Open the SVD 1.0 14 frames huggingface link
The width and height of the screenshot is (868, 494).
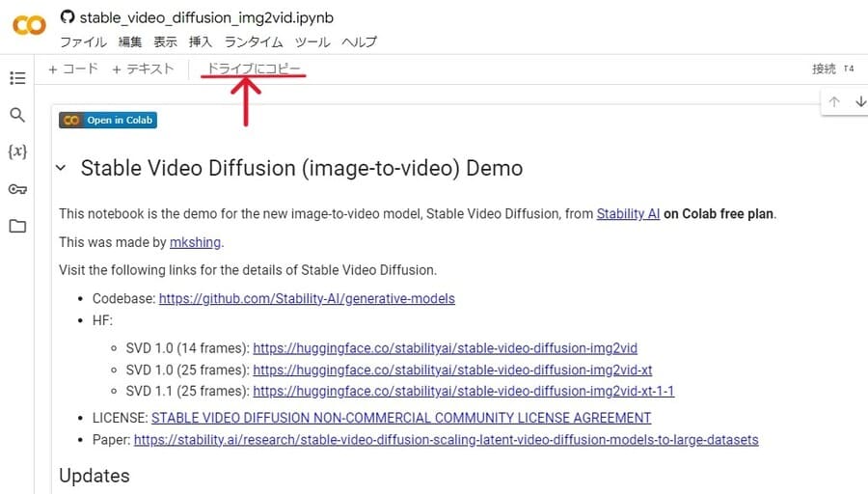pyautogui.click(x=445, y=348)
